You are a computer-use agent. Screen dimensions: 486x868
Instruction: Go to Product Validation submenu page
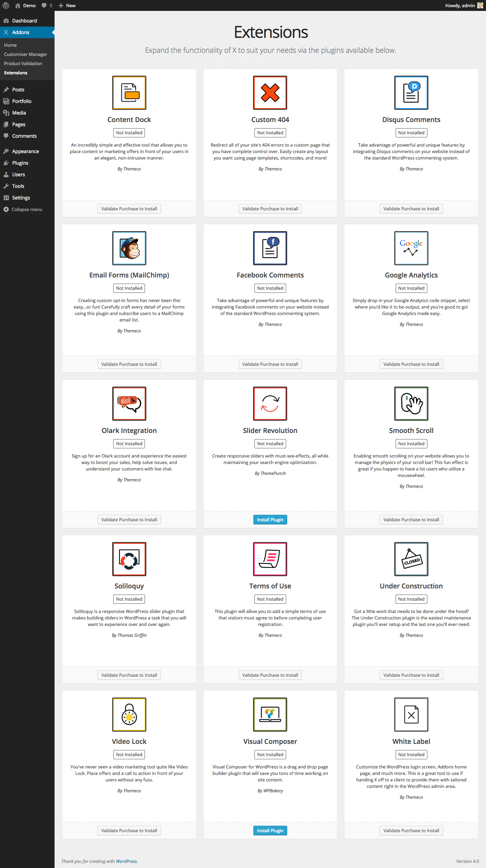coord(23,63)
